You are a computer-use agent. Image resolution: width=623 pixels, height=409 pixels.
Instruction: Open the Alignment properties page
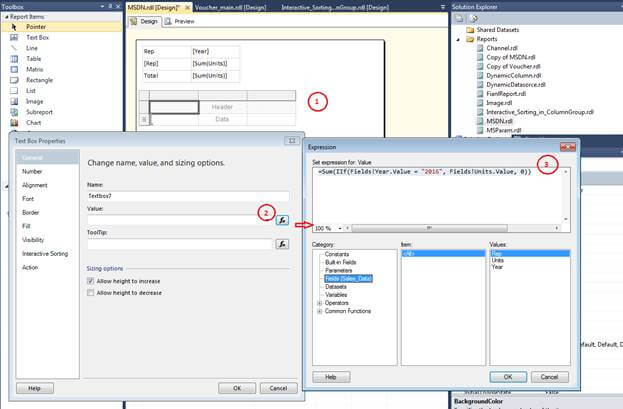pos(35,185)
